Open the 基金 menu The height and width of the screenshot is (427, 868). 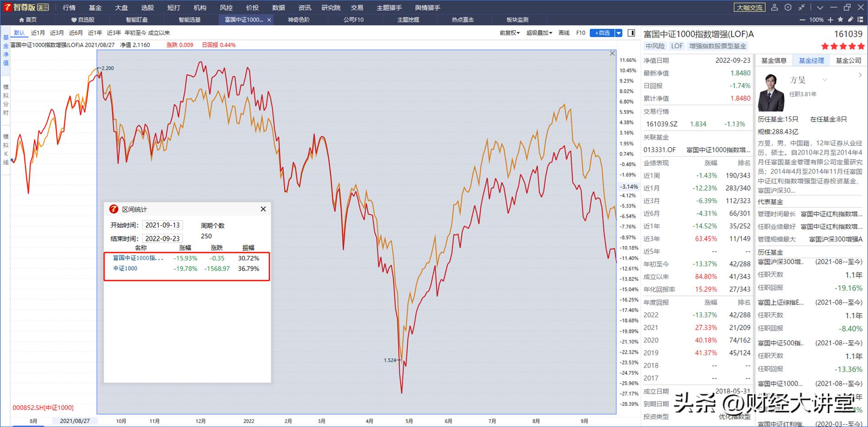pyautogui.click(x=95, y=7)
